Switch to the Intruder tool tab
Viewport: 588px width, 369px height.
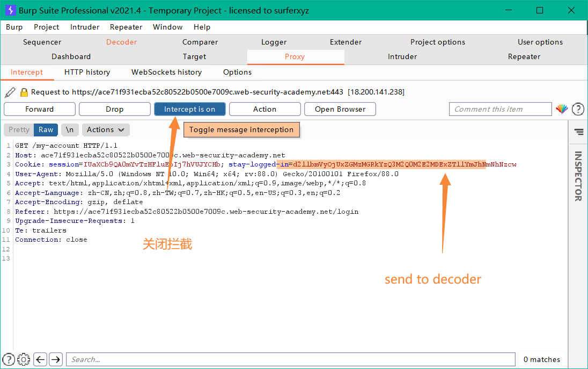(402, 57)
